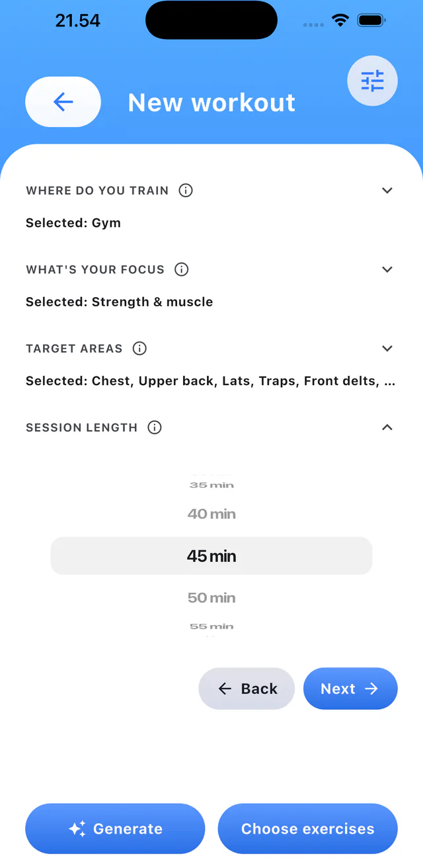Show info for Where Do You Train

[x=186, y=191]
